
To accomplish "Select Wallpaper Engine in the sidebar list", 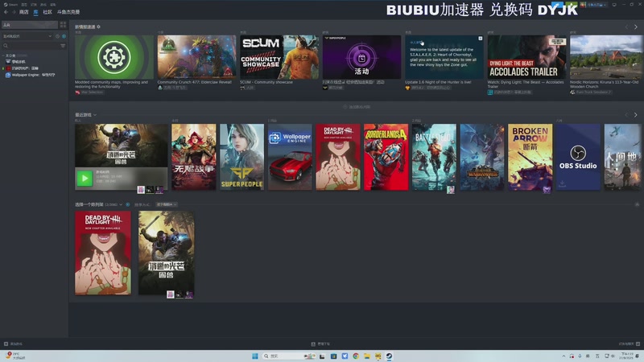I will coord(31,75).
